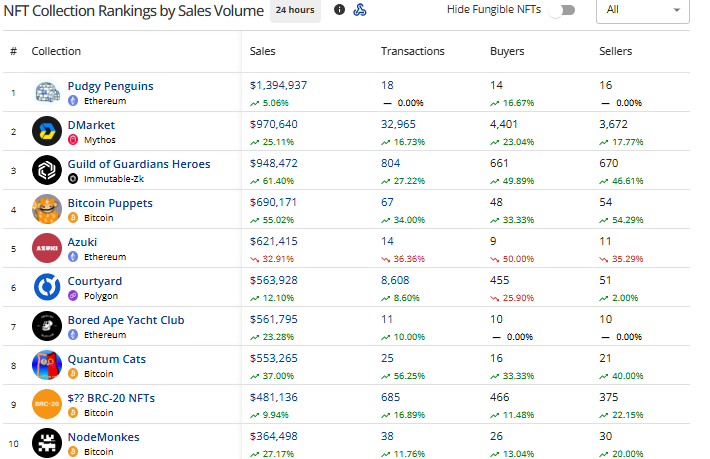Click Bitcoin chain icon under Quantum Cats
Screen dimensions: 710x459
coord(73,373)
